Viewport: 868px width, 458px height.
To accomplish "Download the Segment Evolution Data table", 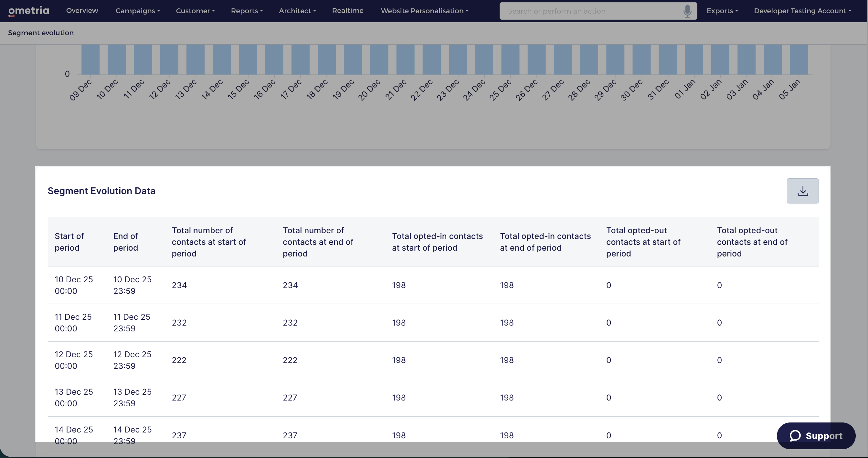I will pyautogui.click(x=802, y=191).
